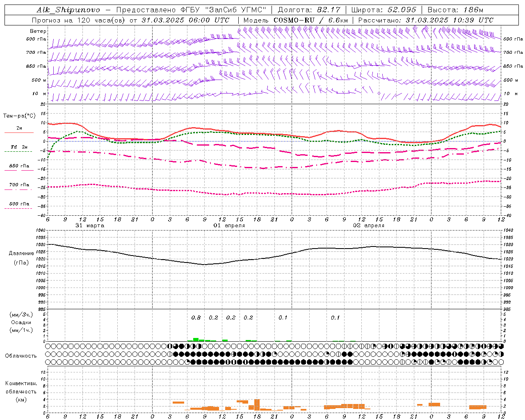Click the Долгота: 82.17 header field
Screen dimensions: 525x420
coord(310,10)
